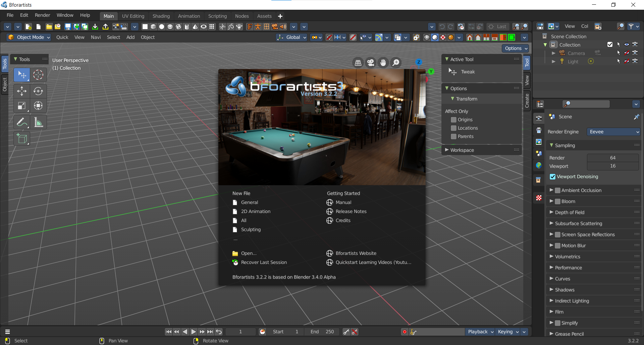Image resolution: width=644 pixels, height=345 pixels.
Task: Open the Keying dropdown
Action: pyautogui.click(x=508, y=332)
